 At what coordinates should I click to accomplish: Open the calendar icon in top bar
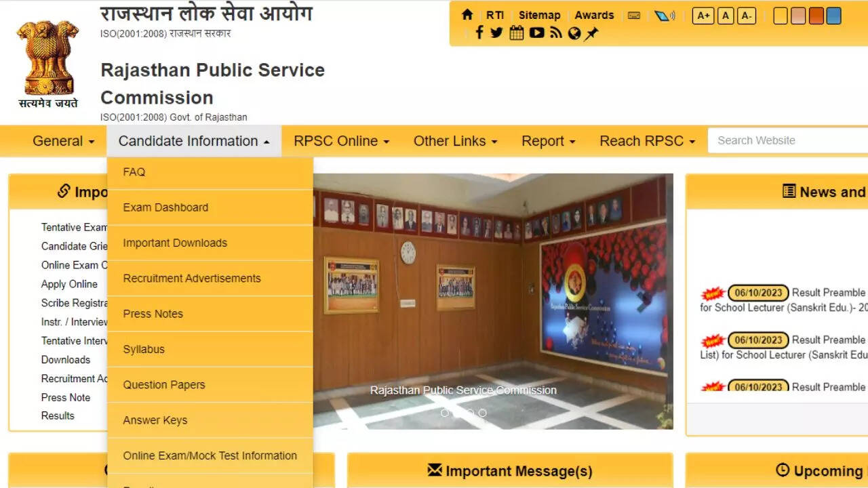[516, 32]
